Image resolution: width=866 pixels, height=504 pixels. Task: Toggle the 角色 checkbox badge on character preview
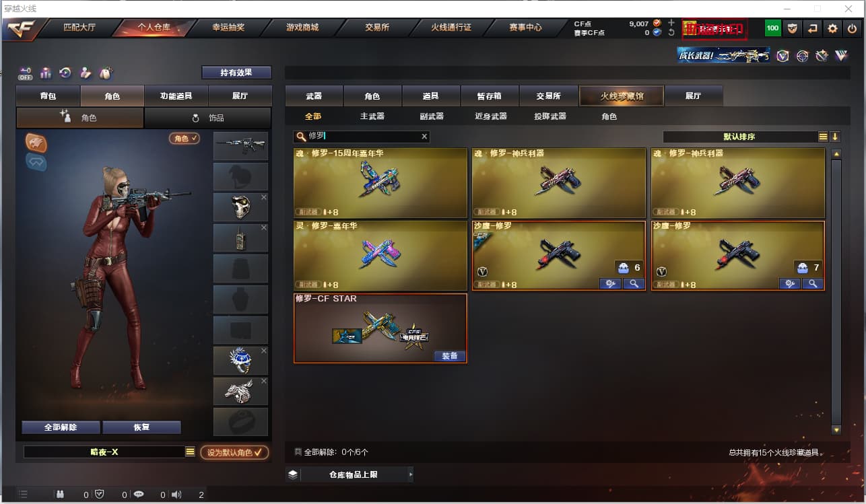tap(185, 138)
